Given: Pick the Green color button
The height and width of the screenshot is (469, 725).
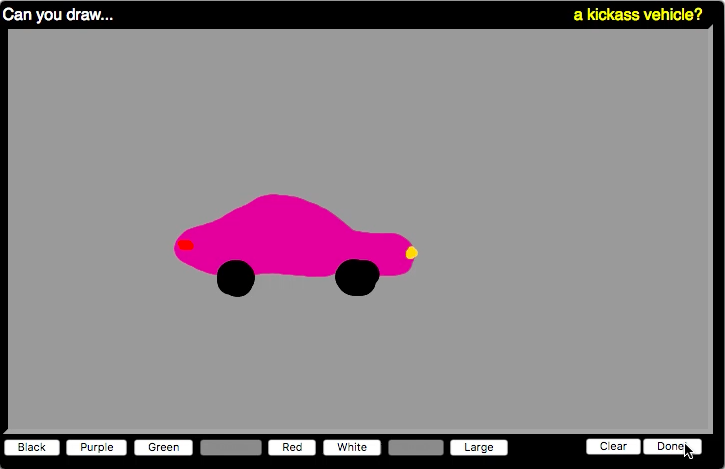Looking at the screenshot, I should point(163,447).
